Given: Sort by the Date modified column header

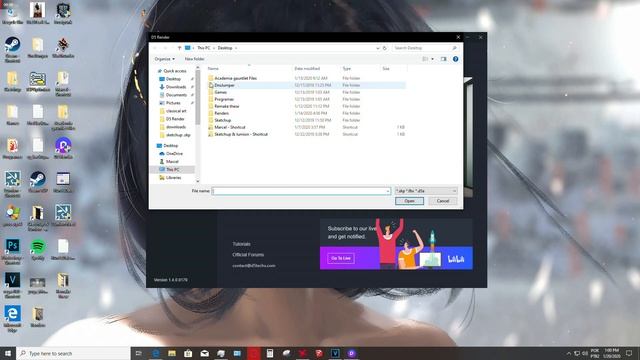Looking at the screenshot, I should (x=307, y=69).
